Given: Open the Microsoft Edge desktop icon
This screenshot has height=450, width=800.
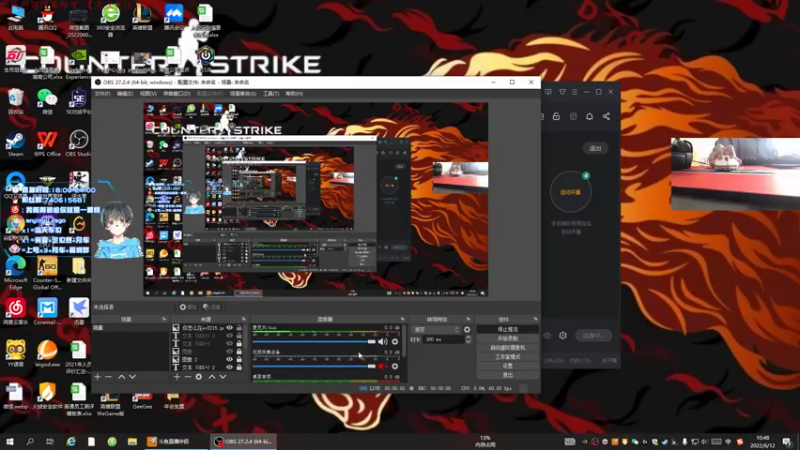Looking at the screenshot, I should (x=16, y=273).
